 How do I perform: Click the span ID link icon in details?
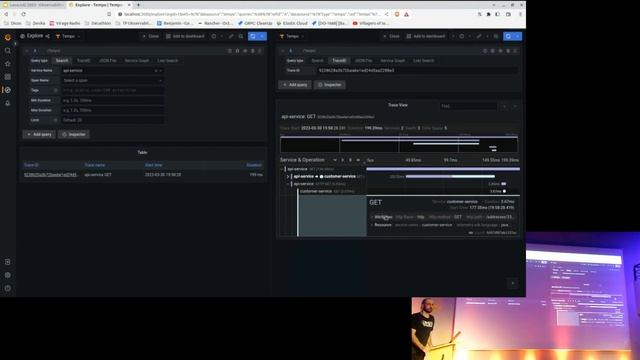coord(471,233)
